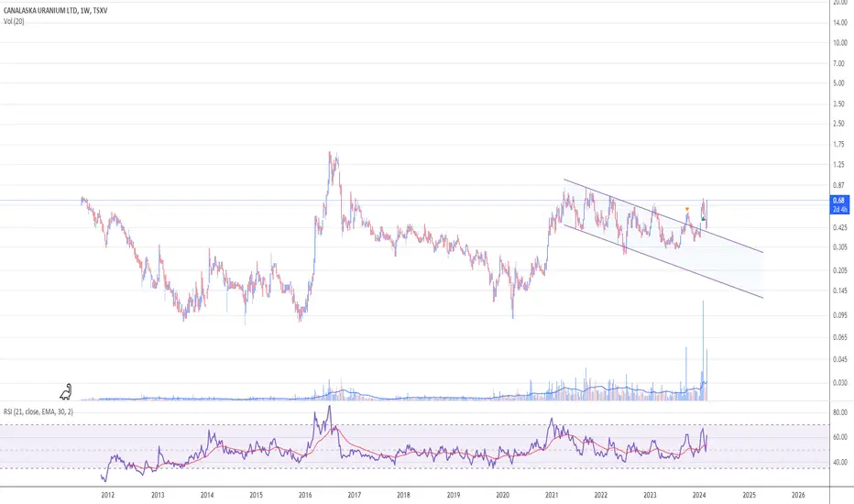The width and height of the screenshot is (854, 504).
Task: Click the 40.00 RSI scale label
Action: (x=840, y=462)
